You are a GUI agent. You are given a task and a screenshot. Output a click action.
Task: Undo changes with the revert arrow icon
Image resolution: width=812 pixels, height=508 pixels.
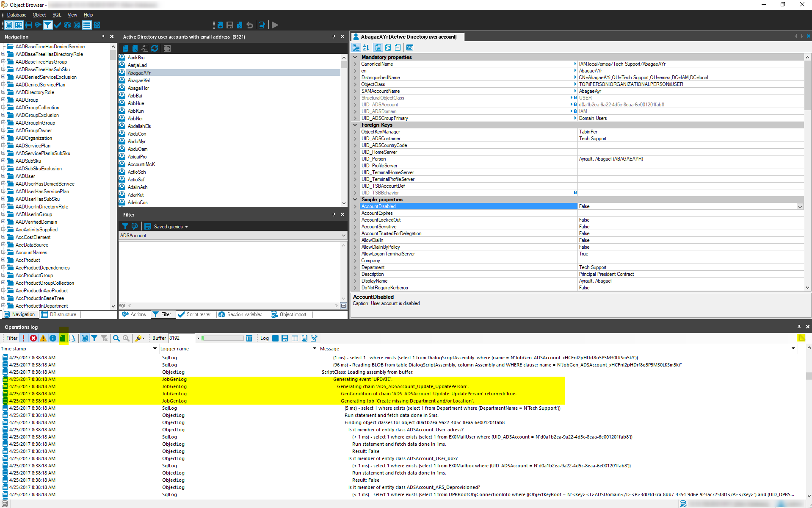click(250, 25)
